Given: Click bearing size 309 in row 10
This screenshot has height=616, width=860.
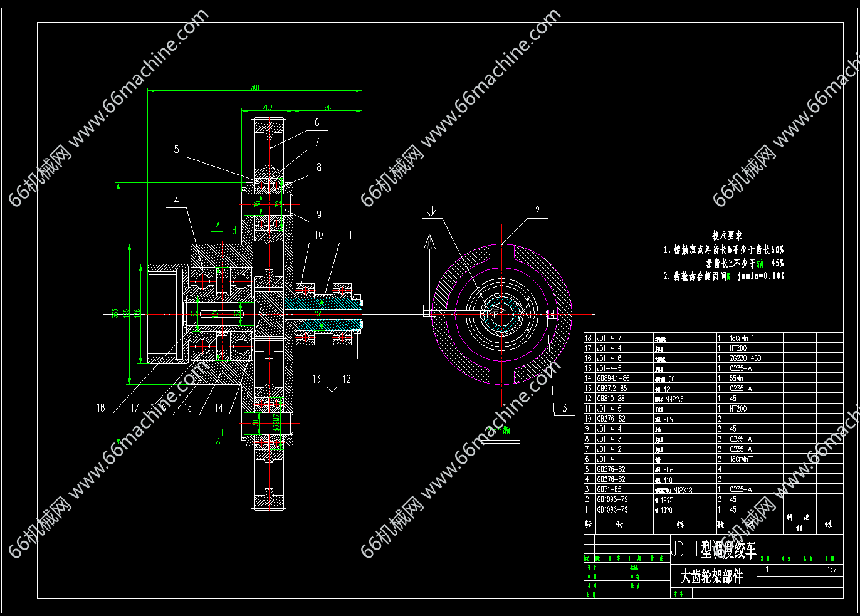Looking at the screenshot, I should point(669,419).
